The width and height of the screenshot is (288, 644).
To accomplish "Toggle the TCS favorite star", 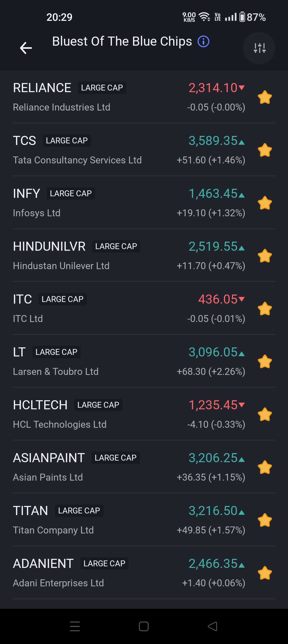I will click(265, 150).
